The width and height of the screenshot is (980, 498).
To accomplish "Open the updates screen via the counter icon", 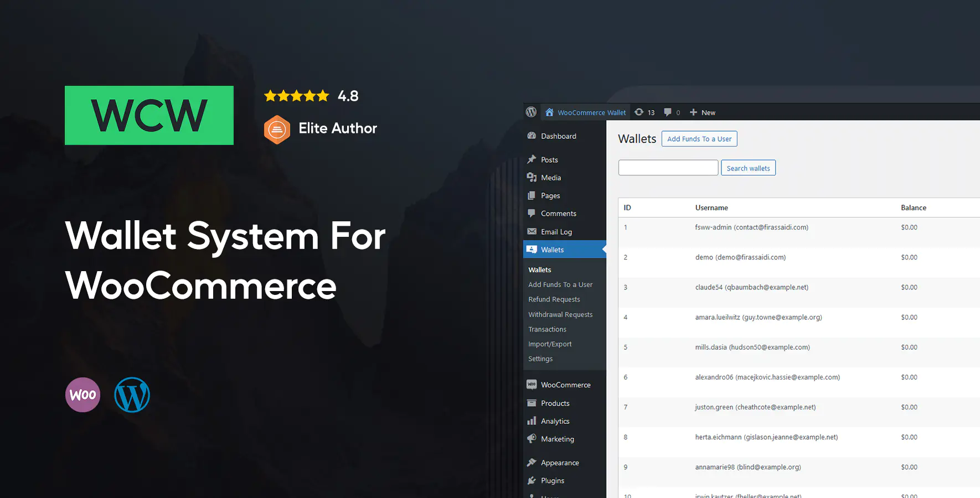I will (639, 112).
